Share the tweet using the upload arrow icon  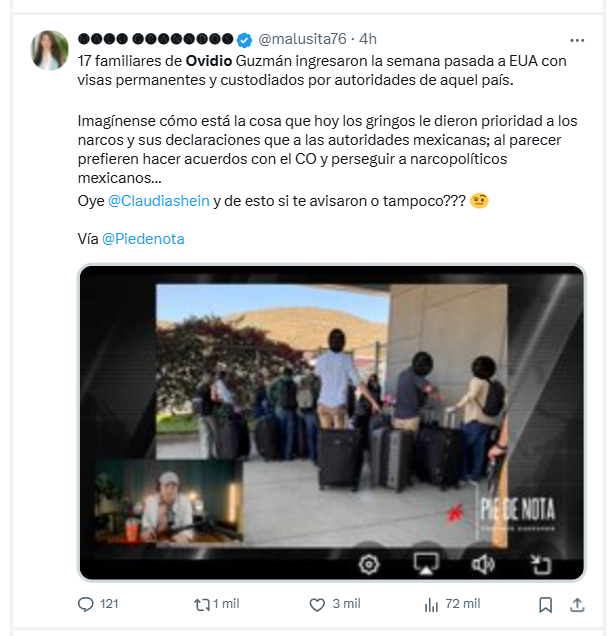[x=577, y=605]
